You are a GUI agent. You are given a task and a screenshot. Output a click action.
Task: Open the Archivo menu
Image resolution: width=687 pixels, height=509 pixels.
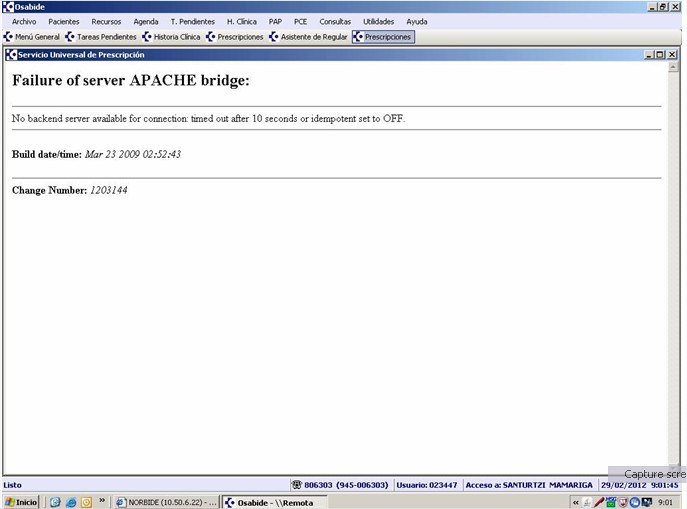click(x=24, y=21)
